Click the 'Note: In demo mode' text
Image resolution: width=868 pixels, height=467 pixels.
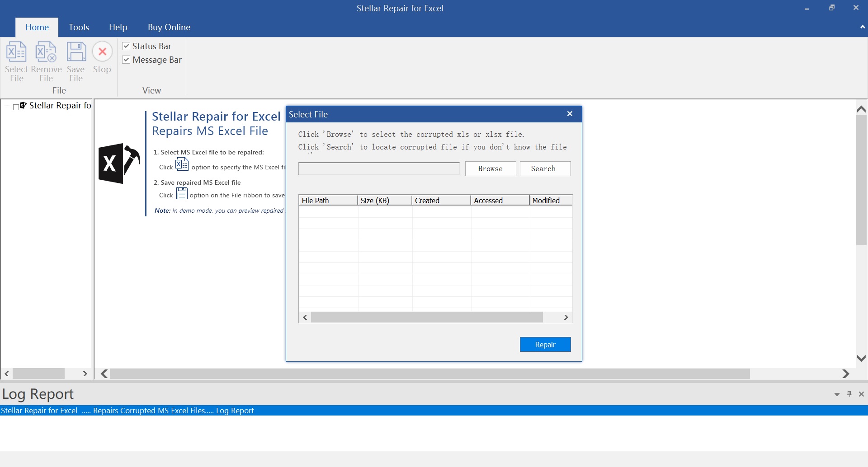click(219, 210)
